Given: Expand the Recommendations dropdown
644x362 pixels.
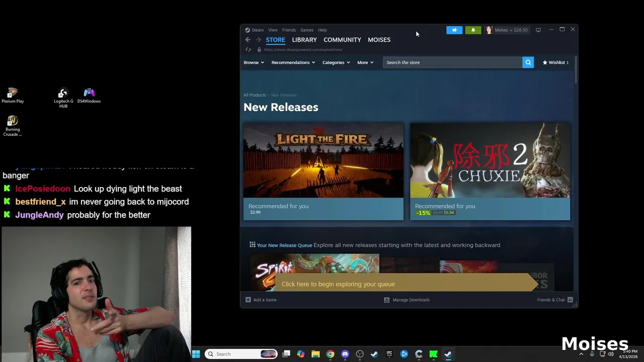Looking at the screenshot, I should (293, 62).
